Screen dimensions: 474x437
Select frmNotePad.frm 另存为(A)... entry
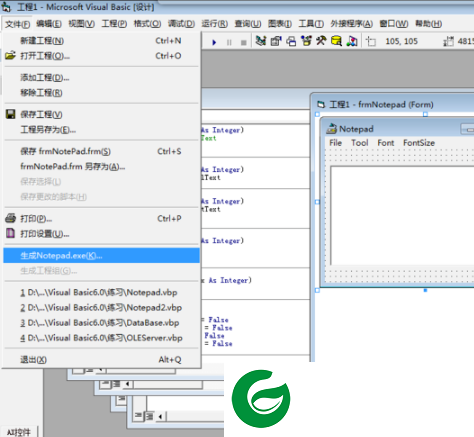point(101,166)
